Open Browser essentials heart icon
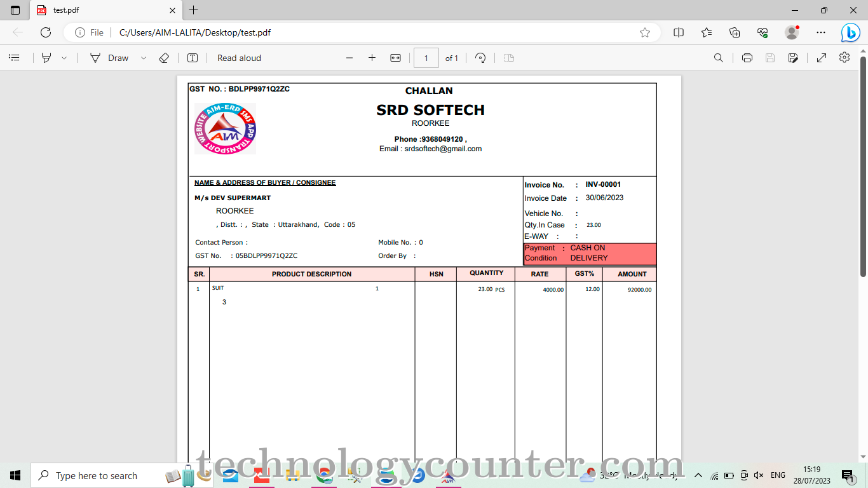The image size is (868, 488). 763,32
